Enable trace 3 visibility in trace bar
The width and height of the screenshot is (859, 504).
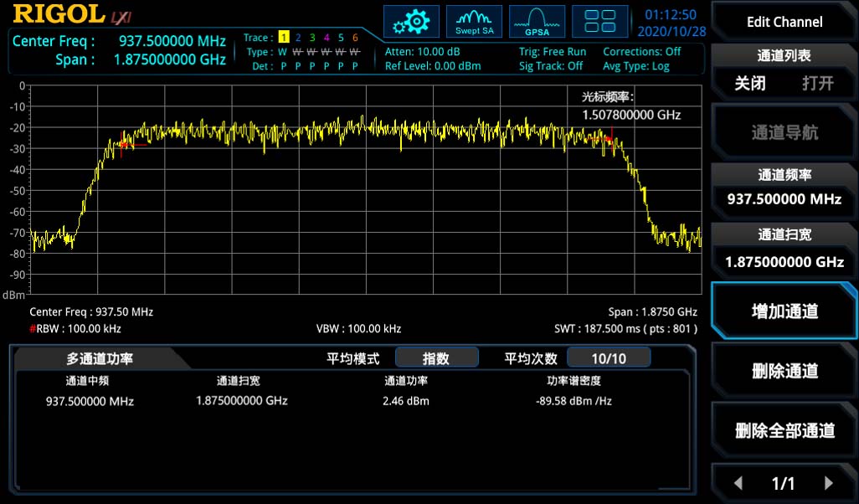tap(311, 38)
